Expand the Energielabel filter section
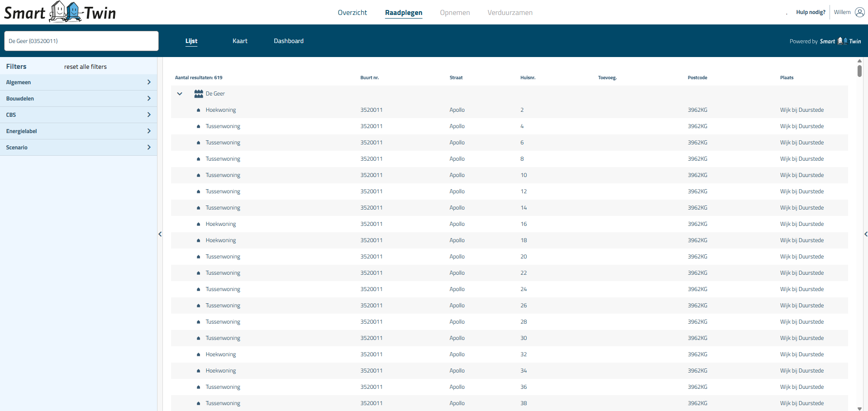 point(78,131)
